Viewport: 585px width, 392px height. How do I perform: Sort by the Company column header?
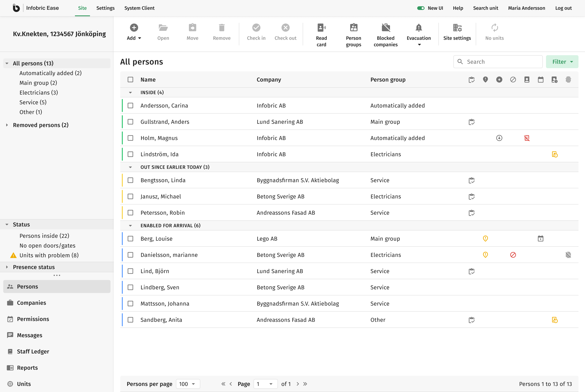point(269,80)
